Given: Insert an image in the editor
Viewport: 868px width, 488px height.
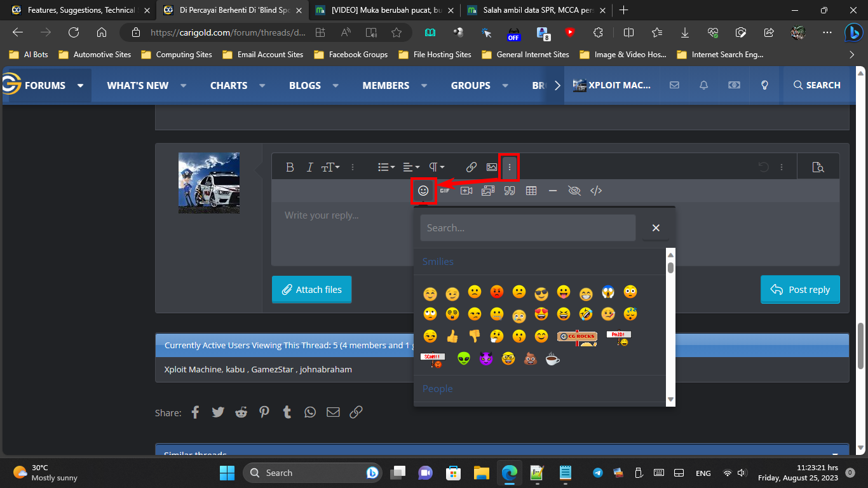Looking at the screenshot, I should [x=492, y=167].
